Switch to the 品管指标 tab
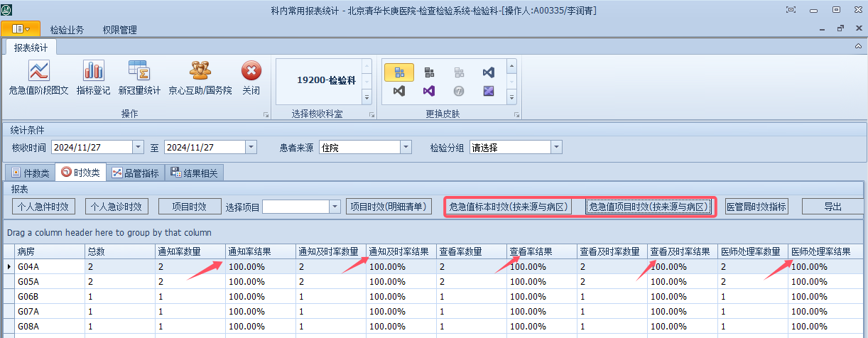 [135, 173]
